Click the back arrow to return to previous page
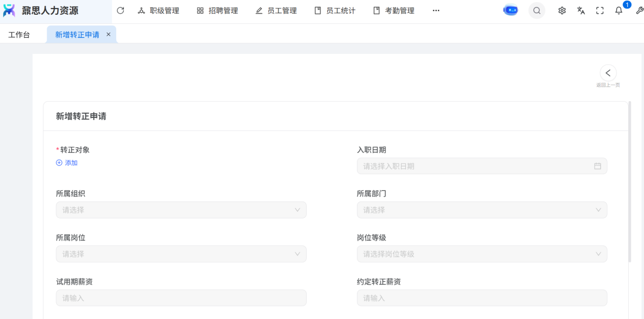 (608, 73)
